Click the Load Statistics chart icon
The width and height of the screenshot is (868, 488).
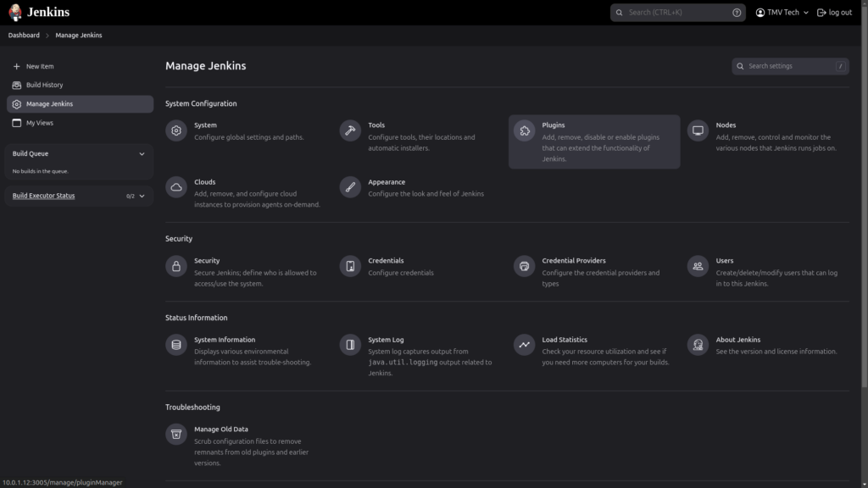[524, 345]
